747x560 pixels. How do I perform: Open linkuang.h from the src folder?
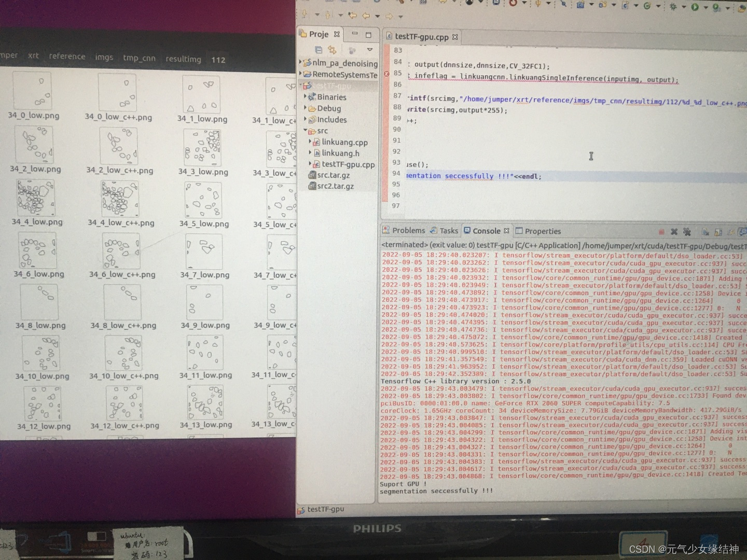click(340, 153)
